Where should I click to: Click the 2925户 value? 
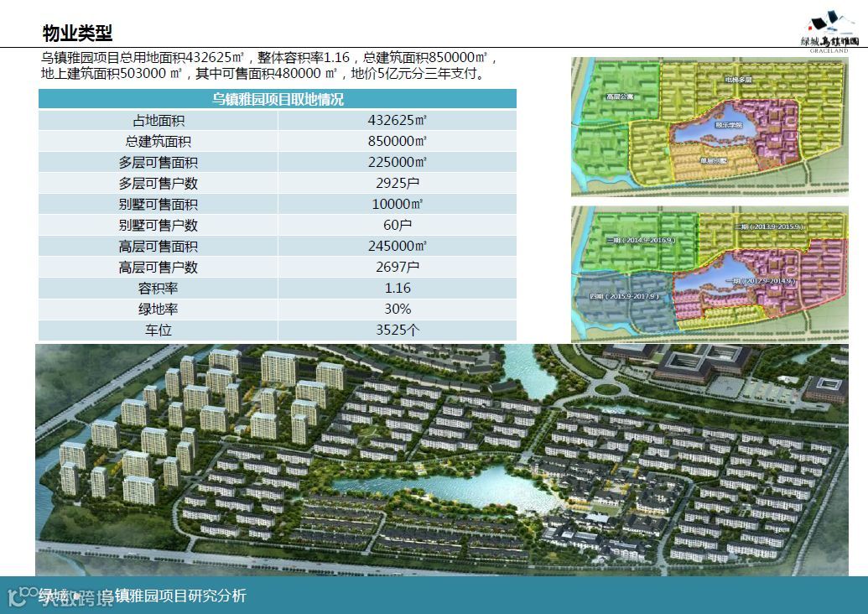(x=398, y=183)
